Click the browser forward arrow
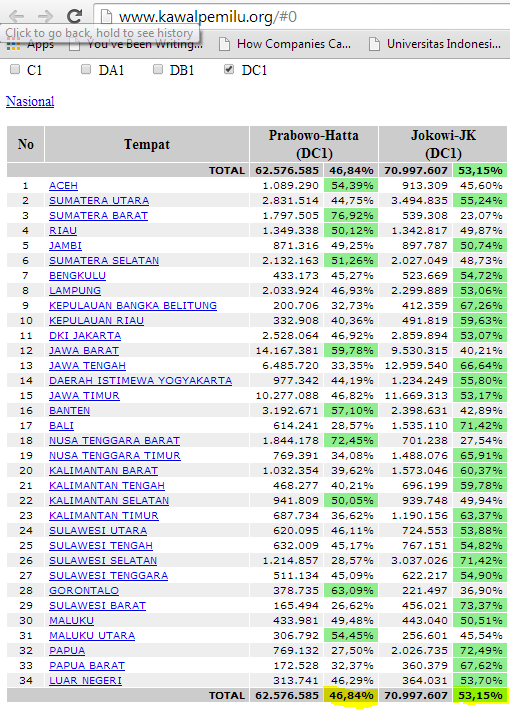Image resolution: width=510 pixels, height=709 pixels. point(45,17)
